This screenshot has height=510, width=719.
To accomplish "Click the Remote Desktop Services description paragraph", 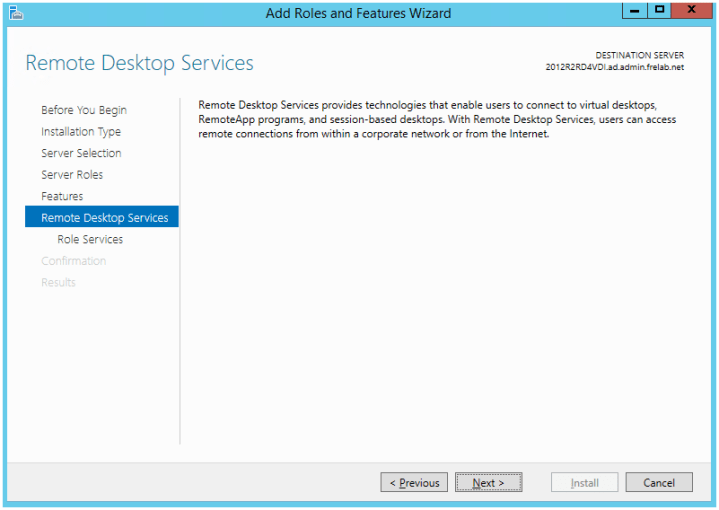I will (x=437, y=119).
